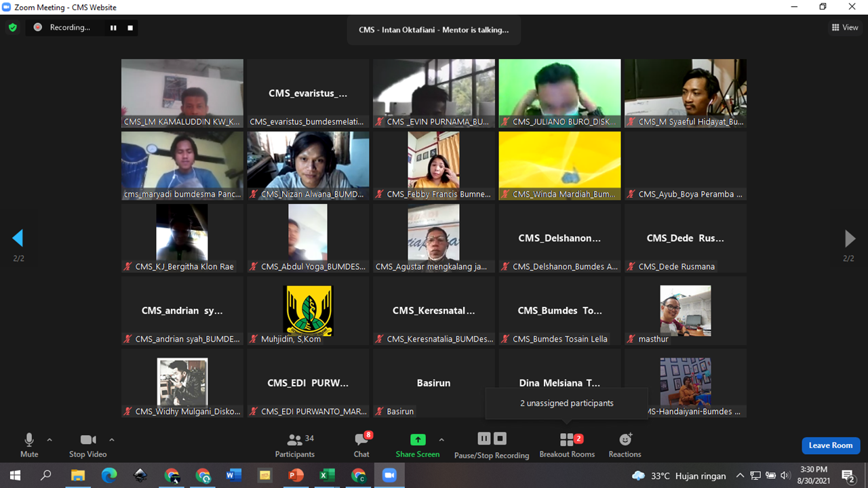Viewport: 868px width, 488px height.
Task: Open audio options arrow next to Mute
Action: [x=49, y=440]
